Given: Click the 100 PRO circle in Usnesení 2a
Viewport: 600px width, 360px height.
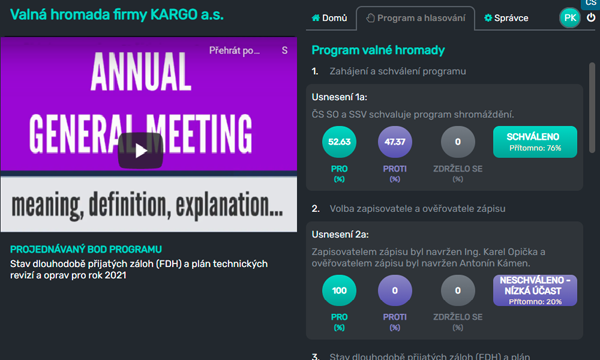Looking at the screenshot, I should (339, 290).
